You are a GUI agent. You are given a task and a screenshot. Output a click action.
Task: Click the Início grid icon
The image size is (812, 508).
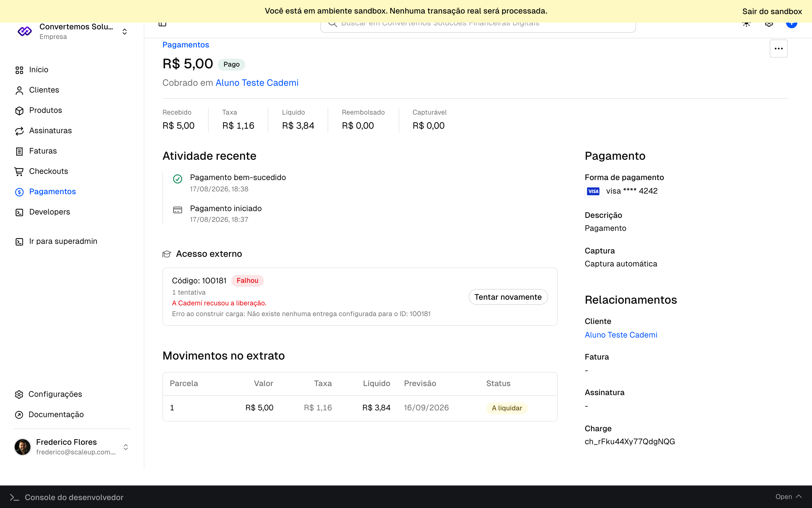tap(19, 70)
